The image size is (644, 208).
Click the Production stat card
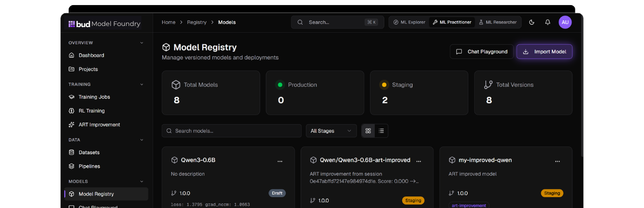coord(315,93)
